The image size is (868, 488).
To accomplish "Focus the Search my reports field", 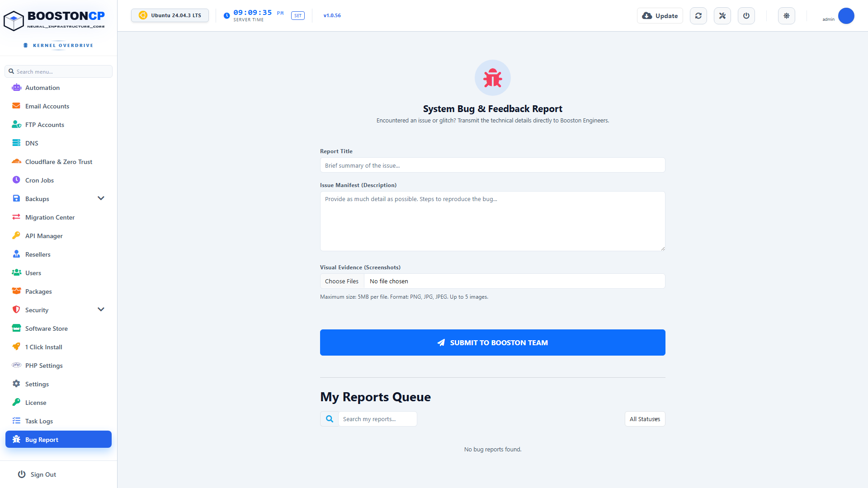I will click(377, 419).
